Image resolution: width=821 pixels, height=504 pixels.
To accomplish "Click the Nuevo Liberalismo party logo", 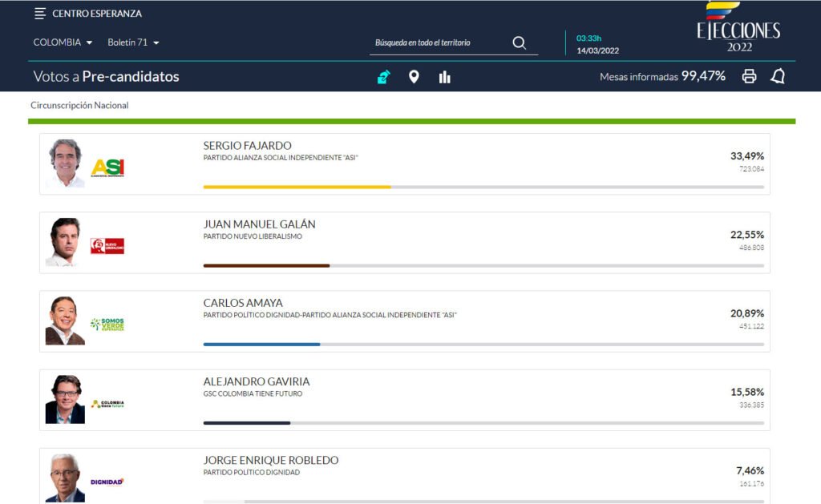I will [x=107, y=246].
